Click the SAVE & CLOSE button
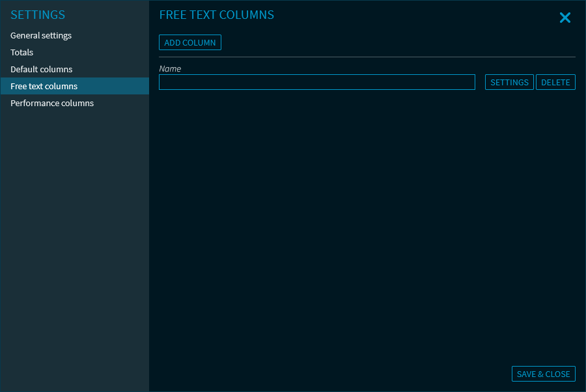The width and height of the screenshot is (586, 392). (543, 374)
